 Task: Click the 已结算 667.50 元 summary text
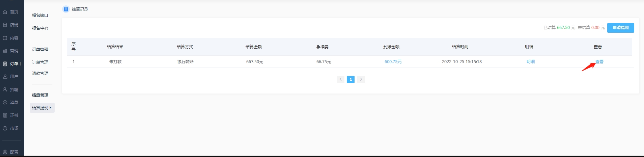point(559,28)
